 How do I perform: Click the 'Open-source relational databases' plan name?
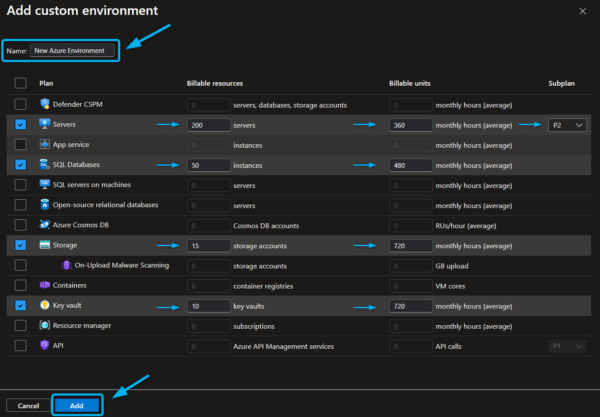tap(105, 205)
